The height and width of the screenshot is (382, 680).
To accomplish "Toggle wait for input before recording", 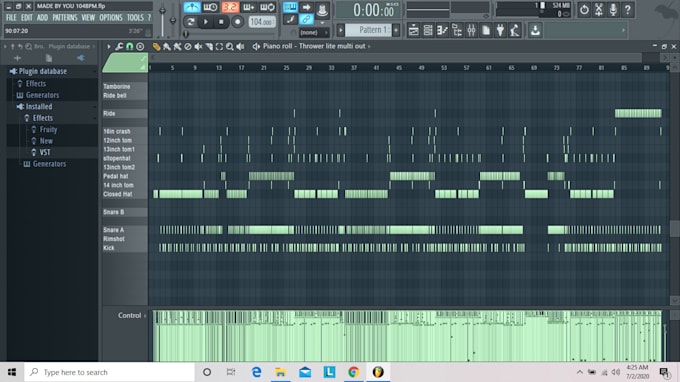I will click(211, 7).
